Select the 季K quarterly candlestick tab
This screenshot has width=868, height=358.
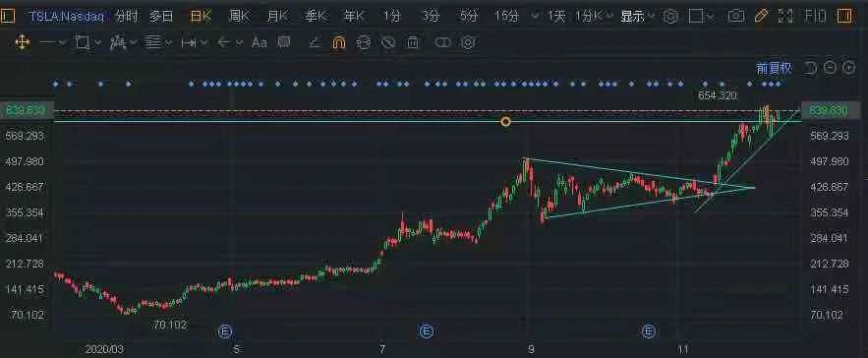316,17
